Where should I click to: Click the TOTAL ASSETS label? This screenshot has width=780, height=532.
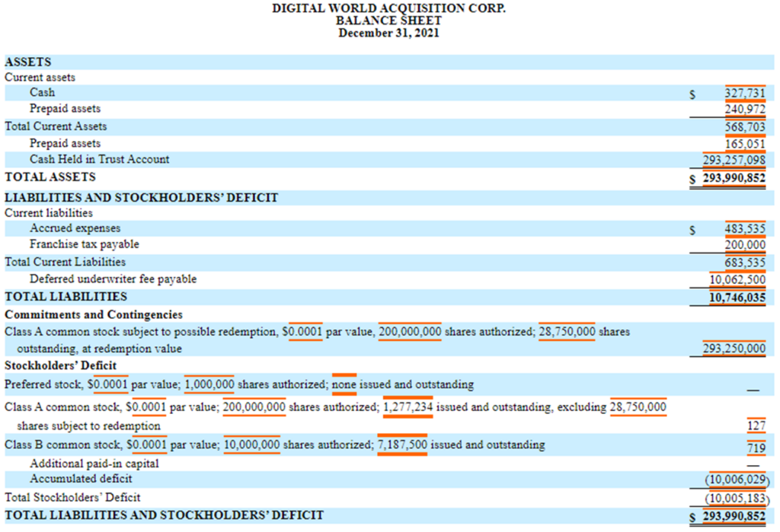point(50,177)
